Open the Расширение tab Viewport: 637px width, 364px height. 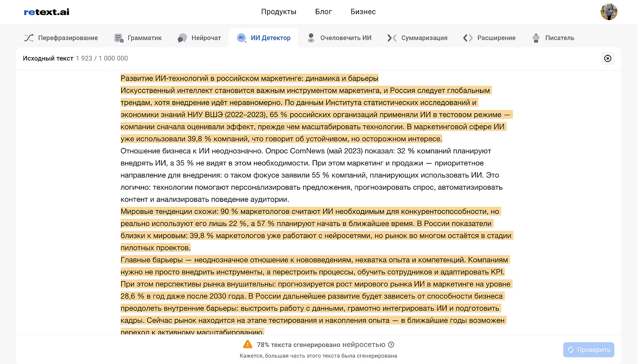click(x=489, y=38)
